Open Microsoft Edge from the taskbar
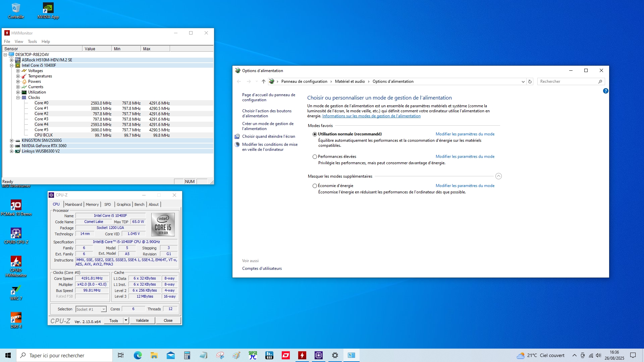 pos(138,355)
